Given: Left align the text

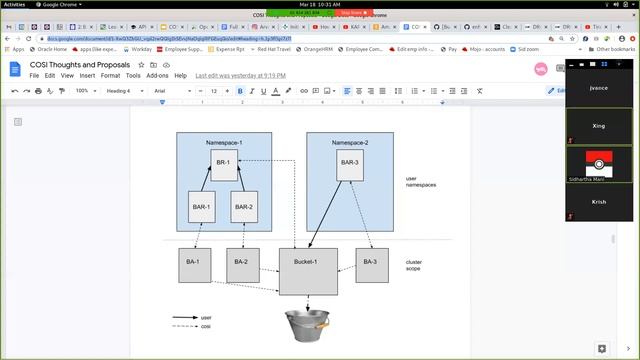Looking at the screenshot, I should 347,91.
